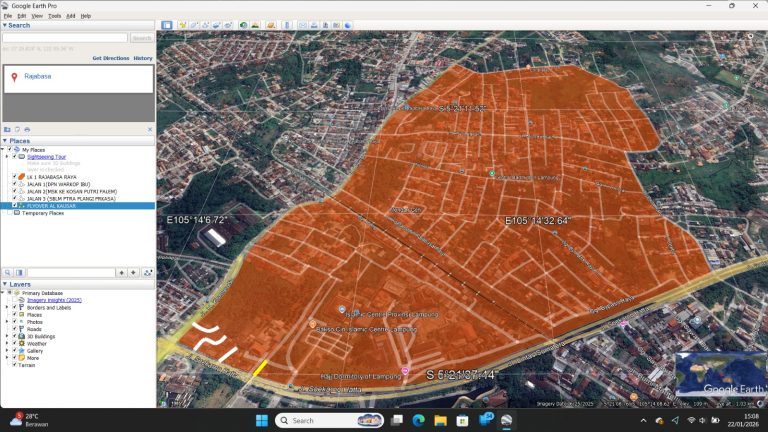This screenshot has height=432, width=768.
Task: Open the Tools menu
Action: tap(54, 16)
